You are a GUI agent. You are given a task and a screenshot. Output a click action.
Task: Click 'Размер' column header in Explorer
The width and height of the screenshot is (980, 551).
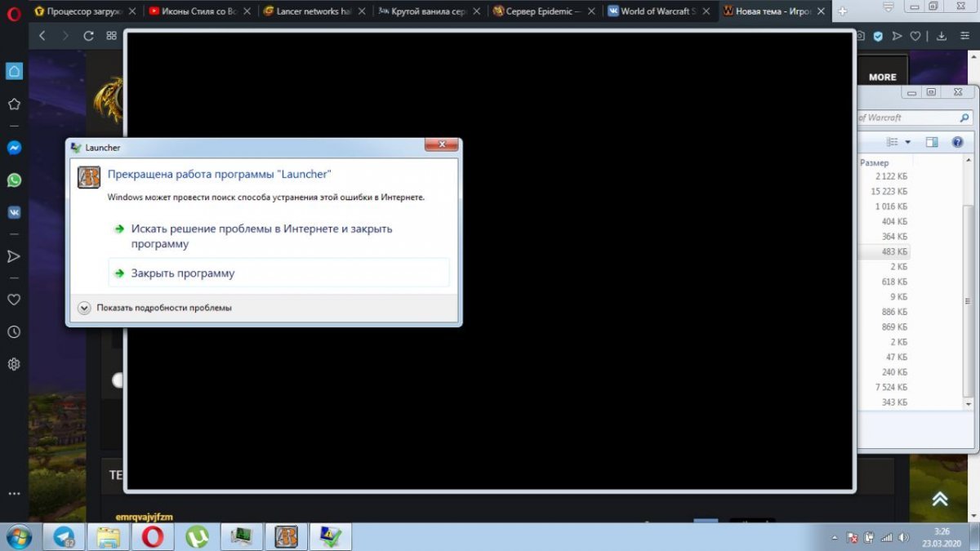click(875, 162)
